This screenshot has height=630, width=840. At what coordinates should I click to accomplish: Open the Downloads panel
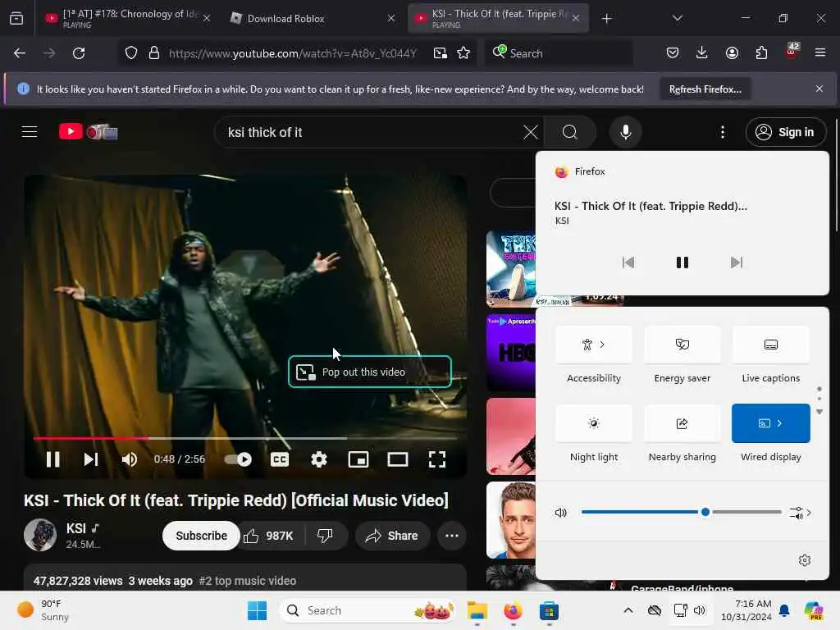click(702, 52)
